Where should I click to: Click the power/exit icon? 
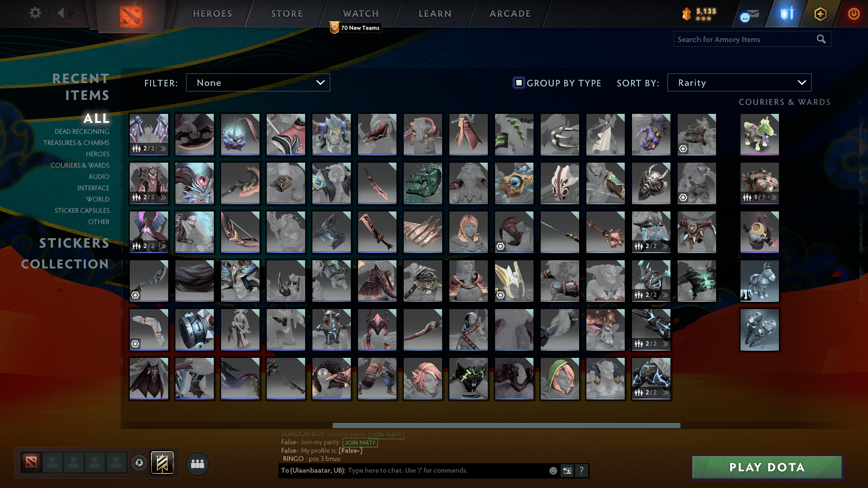click(x=854, y=14)
